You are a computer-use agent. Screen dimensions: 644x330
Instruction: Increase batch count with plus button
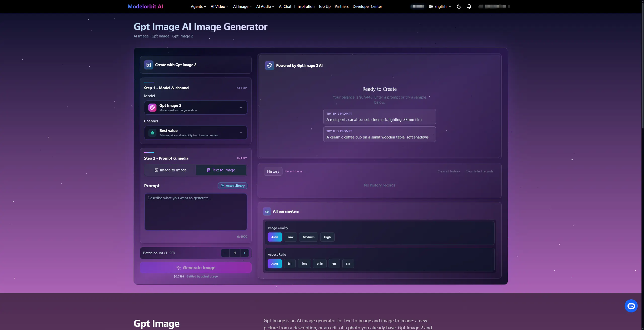(x=245, y=253)
